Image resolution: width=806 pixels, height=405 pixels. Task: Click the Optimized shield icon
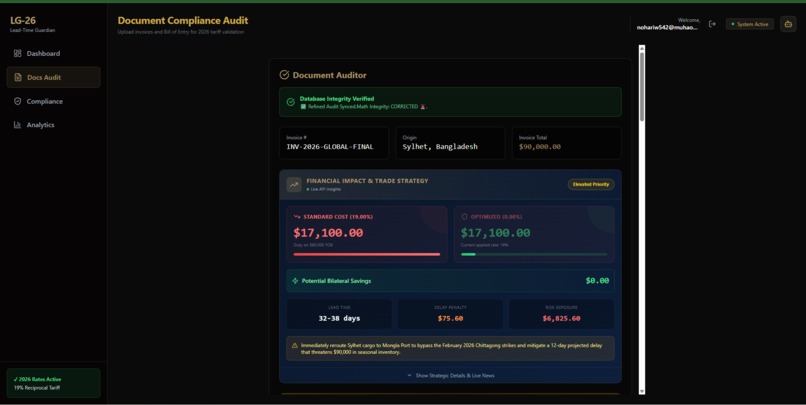click(x=465, y=217)
